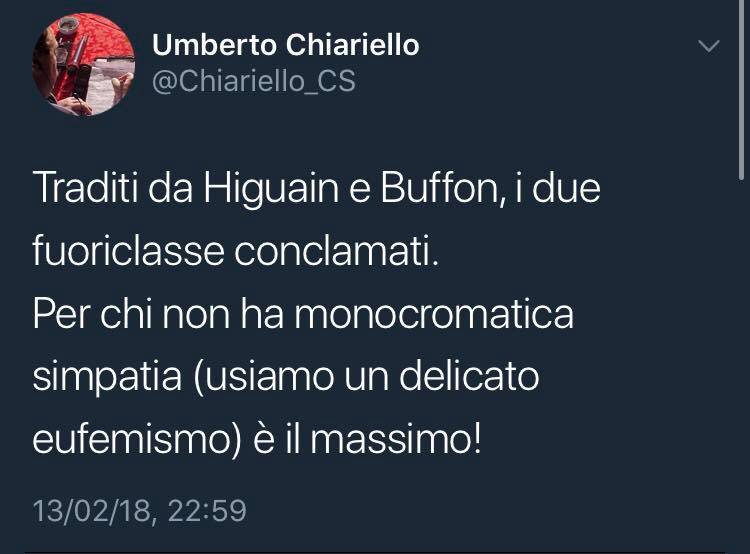Click the words i due on the first line

558,188
